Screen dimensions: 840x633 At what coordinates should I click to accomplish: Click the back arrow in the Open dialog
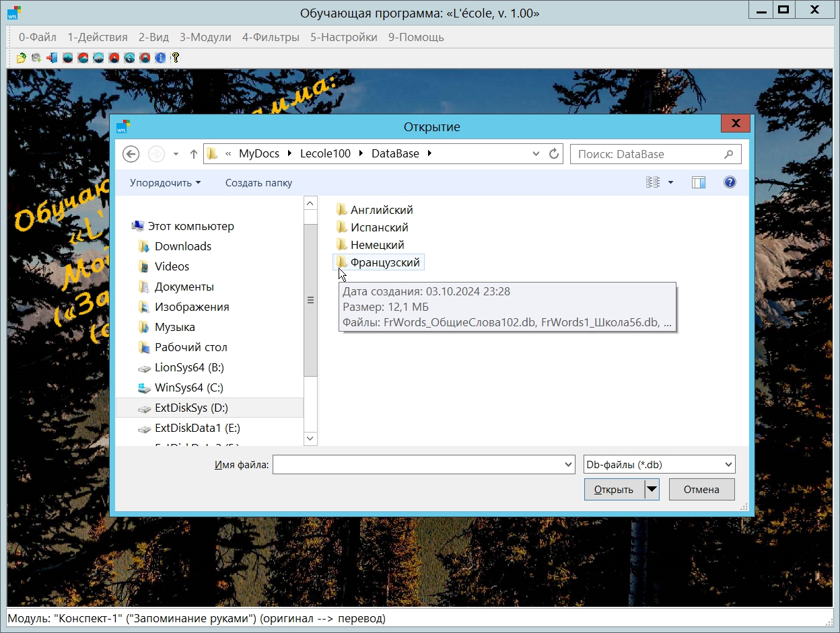[131, 154]
